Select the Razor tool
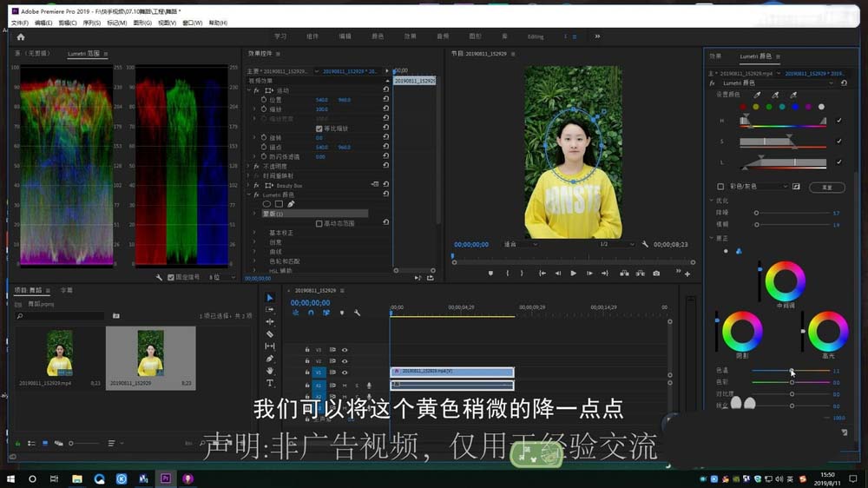 [270, 334]
